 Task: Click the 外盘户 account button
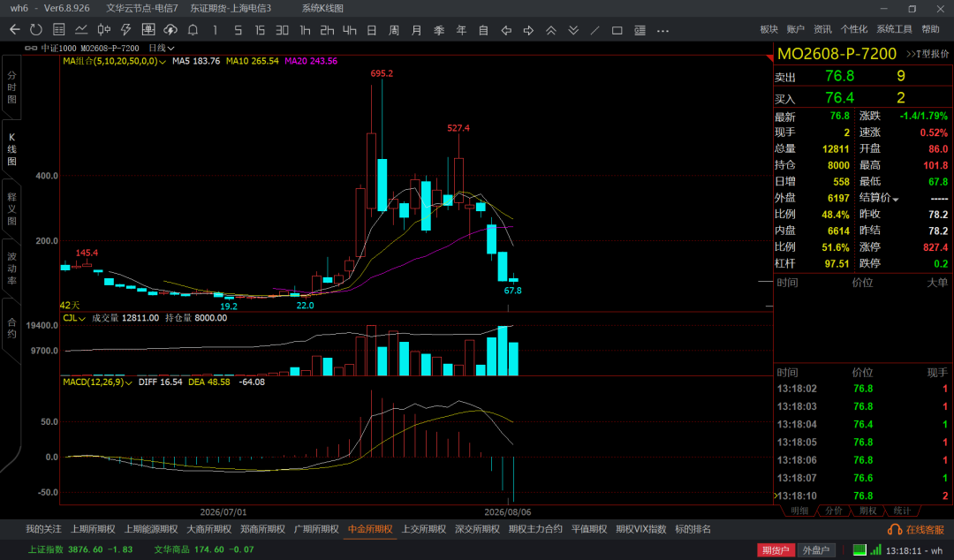click(x=816, y=550)
